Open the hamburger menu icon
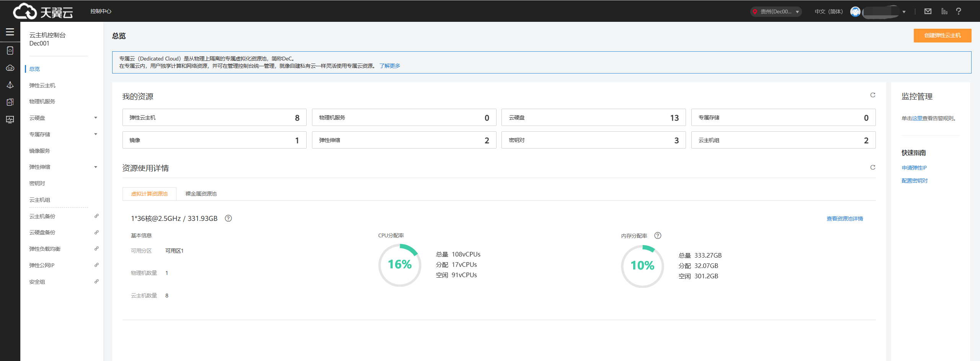Viewport: 980px width, 361px height. point(10,32)
